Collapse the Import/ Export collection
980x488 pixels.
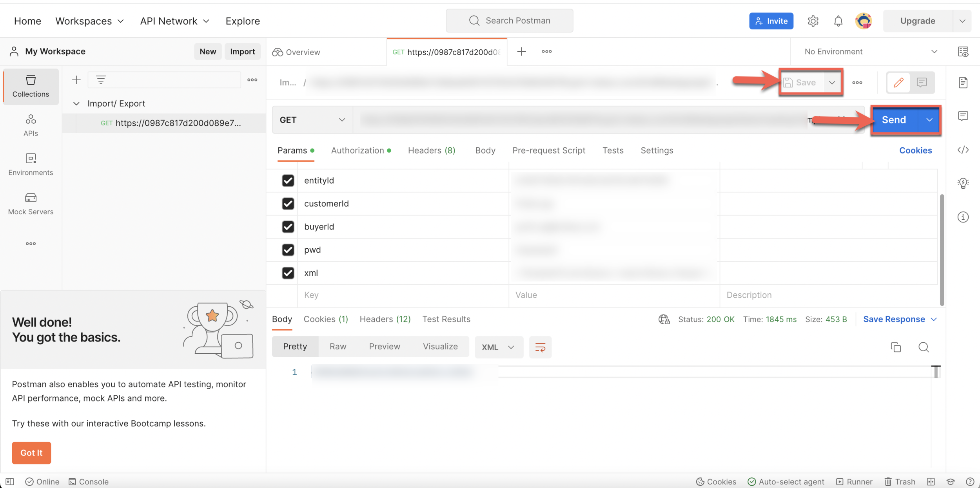[76, 103]
